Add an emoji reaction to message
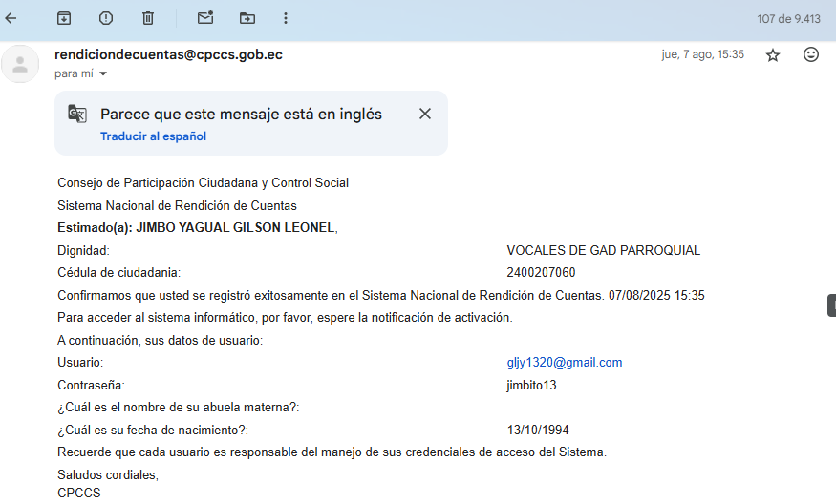Screen dimensions: 836x504 pos(811,55)
